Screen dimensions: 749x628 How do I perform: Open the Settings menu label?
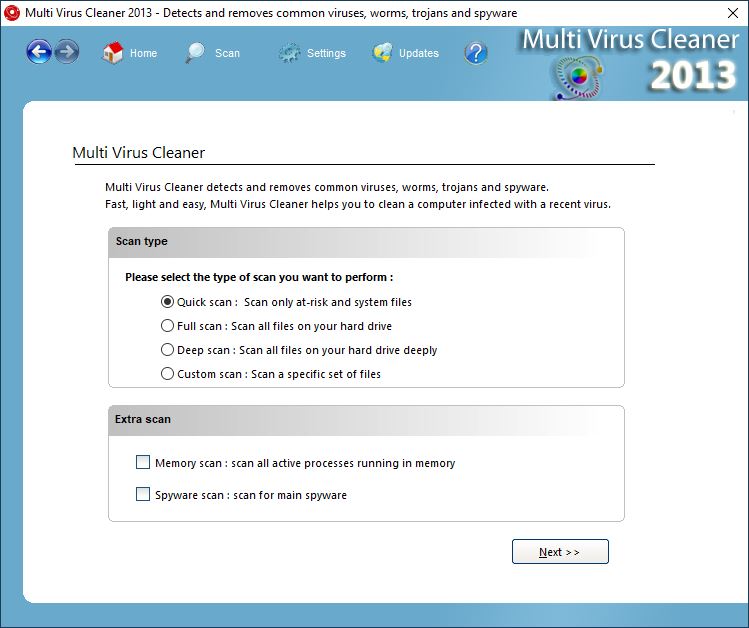[326, 53]
